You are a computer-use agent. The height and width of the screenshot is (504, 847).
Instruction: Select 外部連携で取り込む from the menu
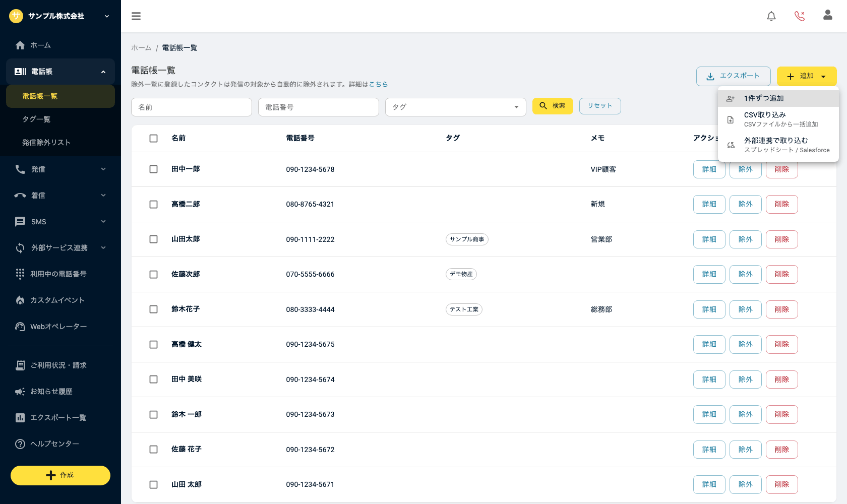click(x=778, y=145)
